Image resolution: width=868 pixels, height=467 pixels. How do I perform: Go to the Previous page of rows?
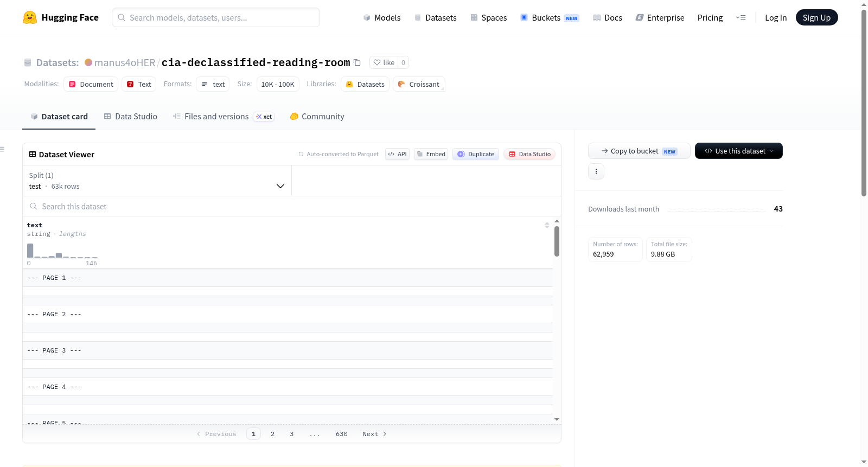click(x=216, y=434)
